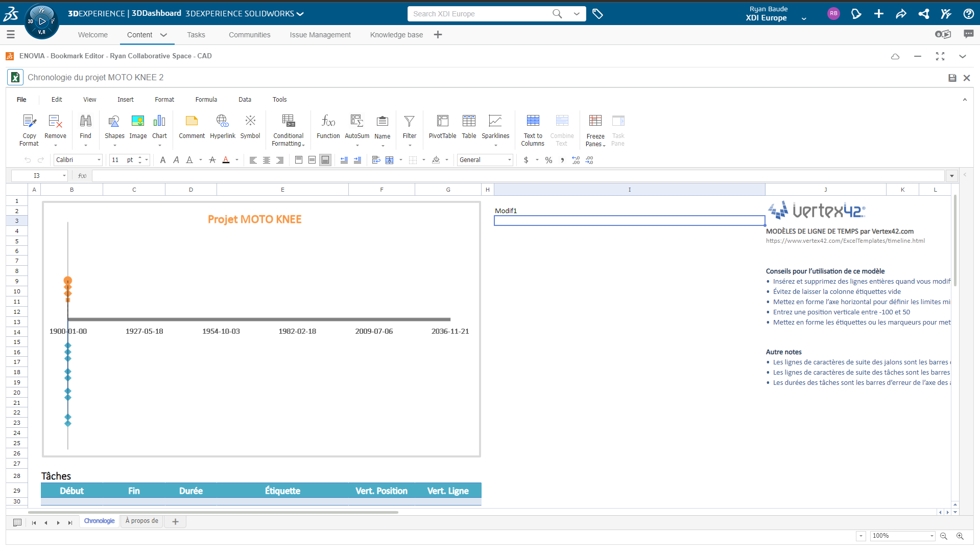
Task: Toggle bottom vertical alignment
Action: coord(325,160)
